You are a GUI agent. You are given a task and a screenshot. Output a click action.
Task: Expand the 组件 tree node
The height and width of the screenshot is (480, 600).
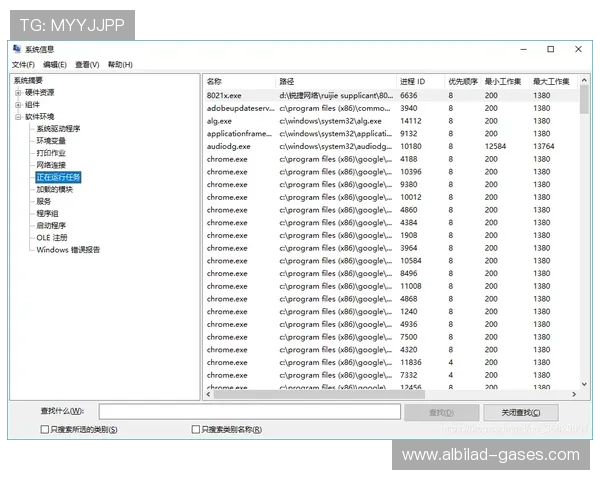click(18, 104)
